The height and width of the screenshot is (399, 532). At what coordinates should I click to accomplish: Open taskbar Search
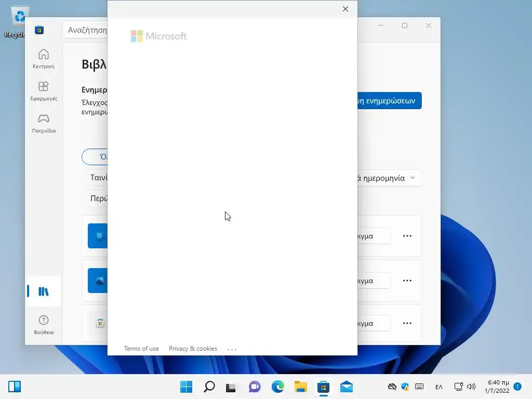coord(209,387)
